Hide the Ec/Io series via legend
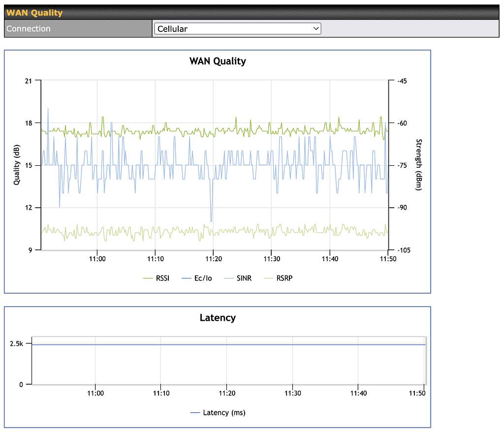Viewport: 504px width, 432px height. point(203,278)
